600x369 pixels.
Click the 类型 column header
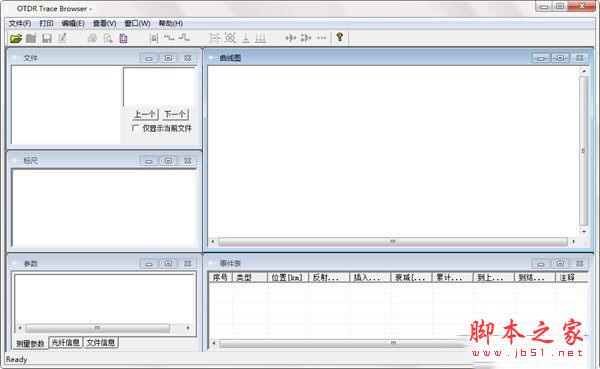tap(249, 278)
